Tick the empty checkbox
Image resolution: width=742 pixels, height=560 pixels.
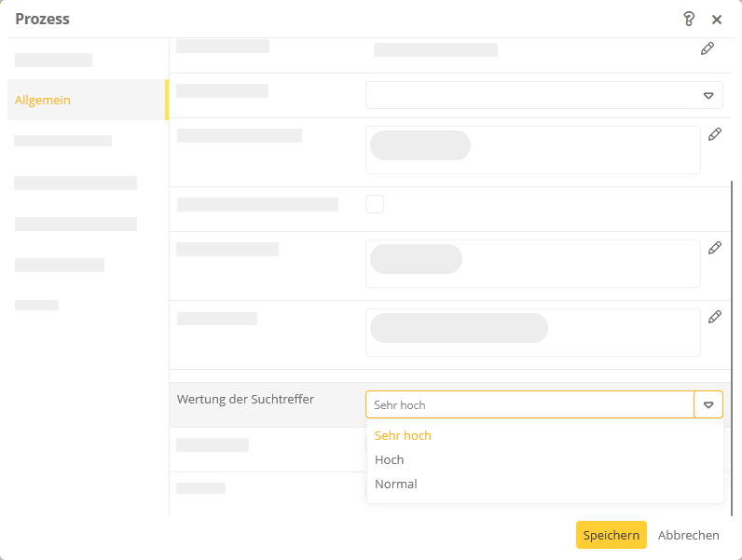tap(375, 204)
